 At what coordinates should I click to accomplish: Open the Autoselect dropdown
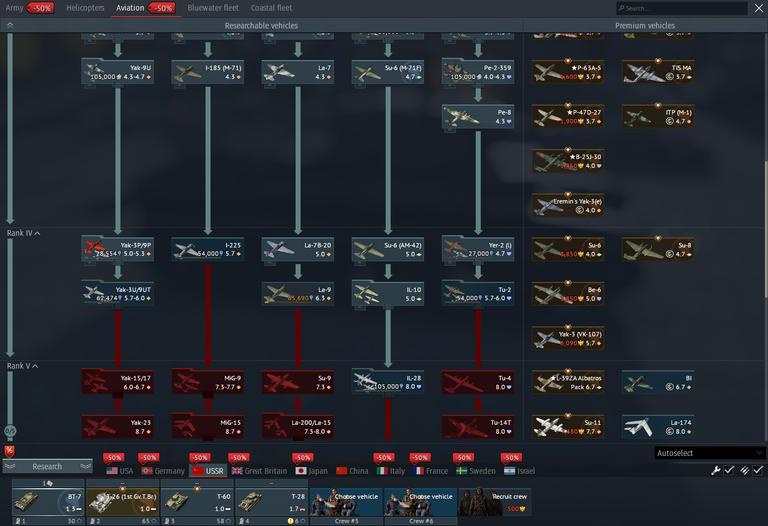(709, 453)
